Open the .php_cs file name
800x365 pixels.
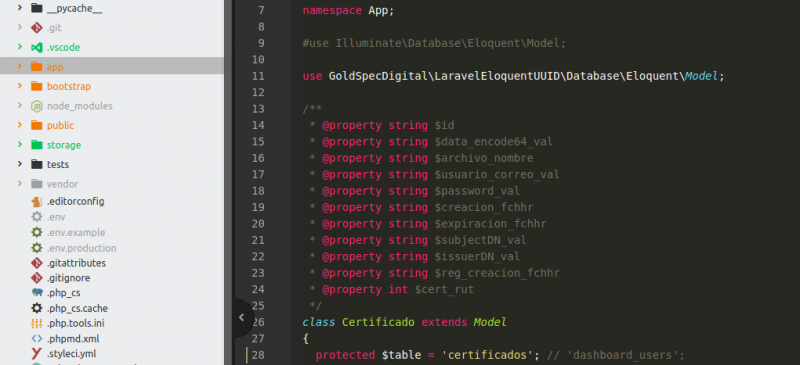point(64,293)
